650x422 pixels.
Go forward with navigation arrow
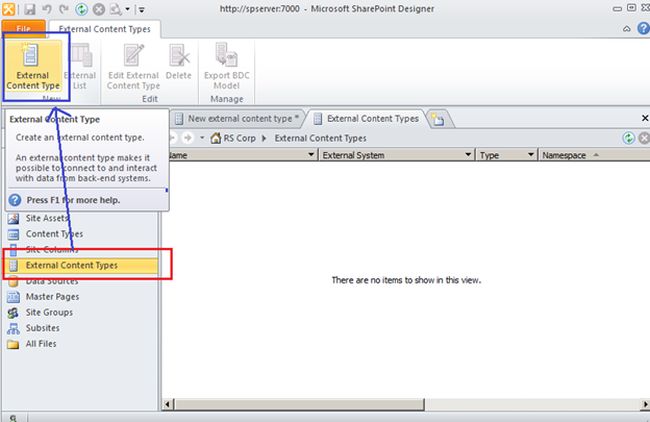pos(187,138)
